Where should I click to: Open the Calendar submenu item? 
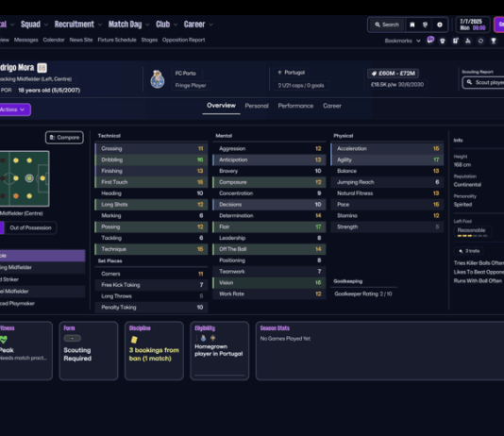(54, 40)
